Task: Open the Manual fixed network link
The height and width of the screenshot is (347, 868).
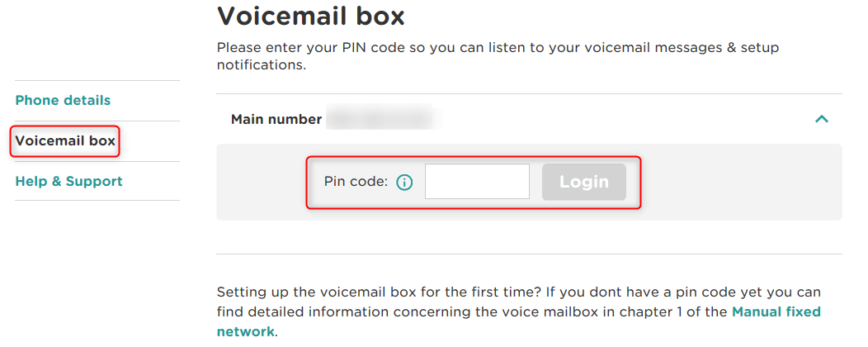Action: (776, 311)
